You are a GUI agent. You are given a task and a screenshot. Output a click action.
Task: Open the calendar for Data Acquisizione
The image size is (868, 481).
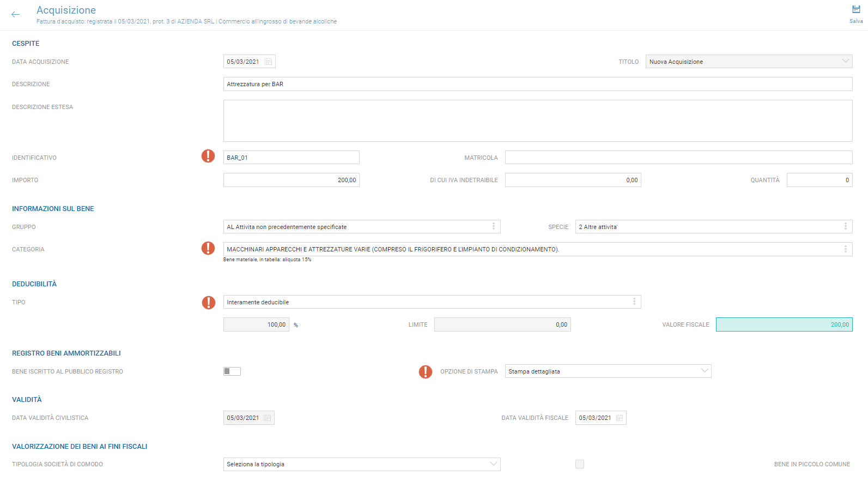coord(268,62)
